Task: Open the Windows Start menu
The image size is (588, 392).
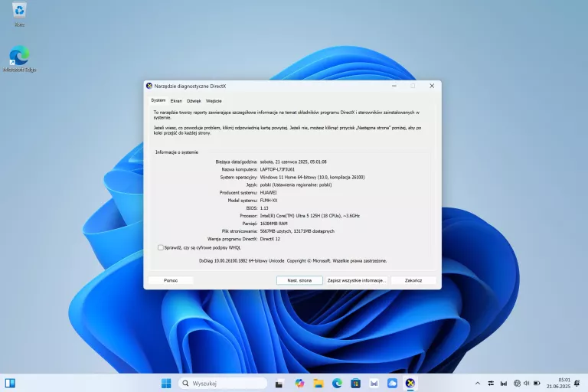Action: 166,383
